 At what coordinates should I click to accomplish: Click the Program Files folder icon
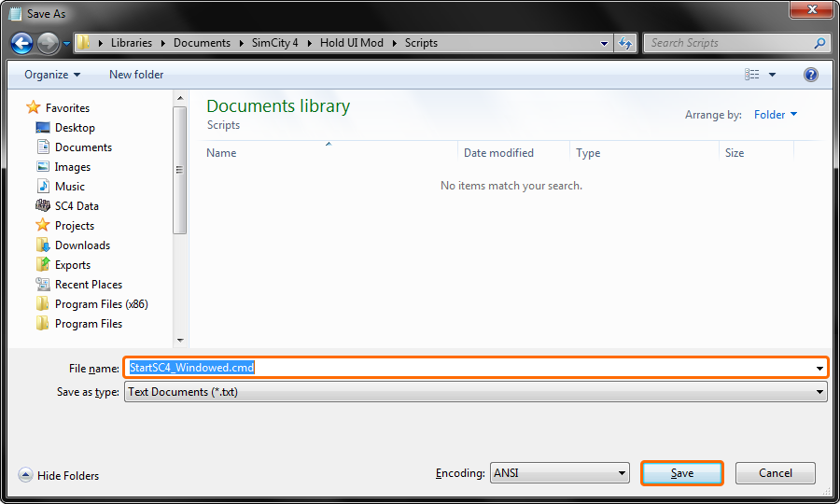tap(42, 323)
